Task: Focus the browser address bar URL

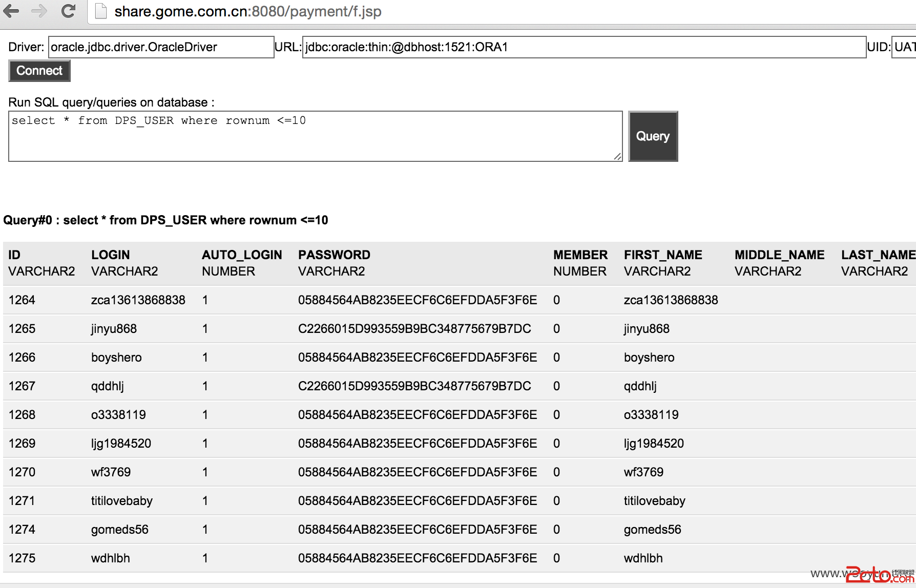Action: click(248, 11)
